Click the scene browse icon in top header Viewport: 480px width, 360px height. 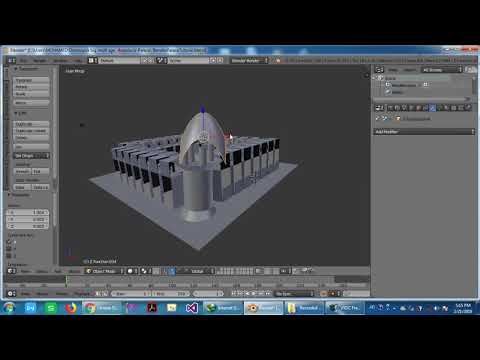(x=162, y=60)
